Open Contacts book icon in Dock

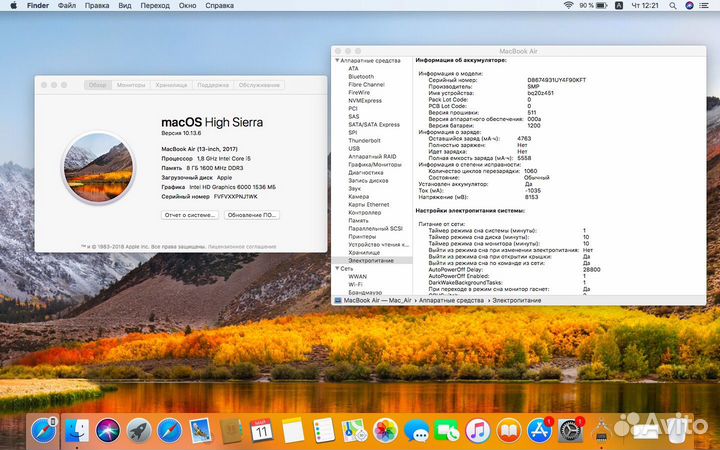tap(231, 431)
